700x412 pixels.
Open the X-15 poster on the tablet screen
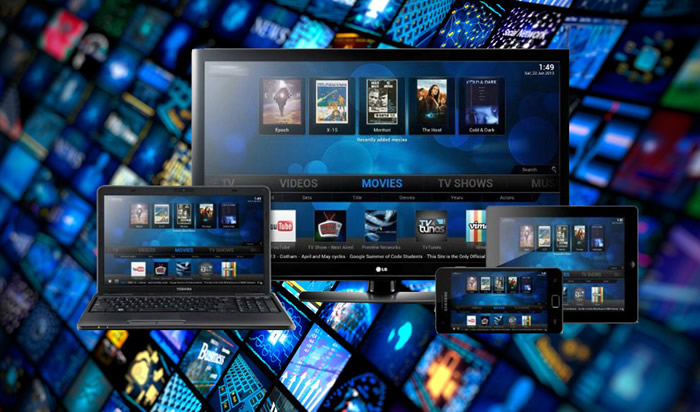[545, 236]
